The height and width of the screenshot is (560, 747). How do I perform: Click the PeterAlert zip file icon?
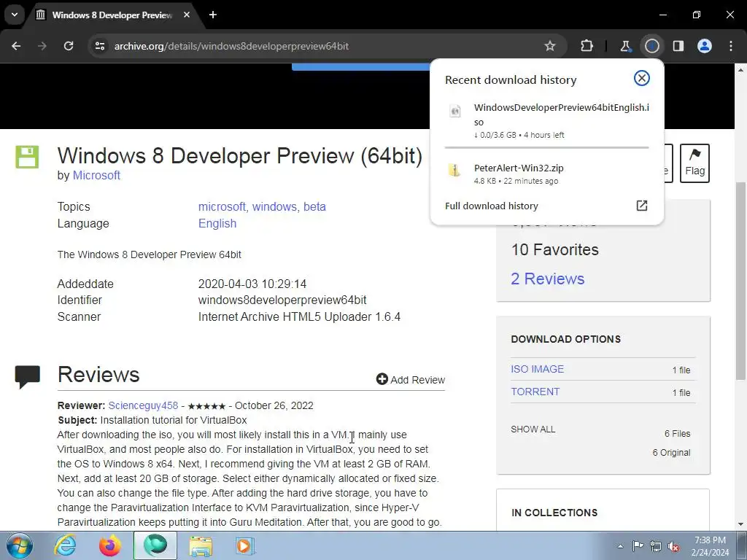(454, 169)
